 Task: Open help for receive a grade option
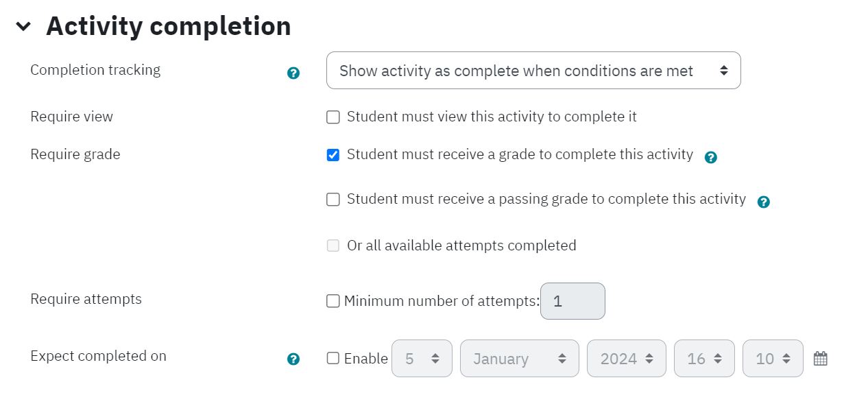pyautogui.click(x=711, y=157)
